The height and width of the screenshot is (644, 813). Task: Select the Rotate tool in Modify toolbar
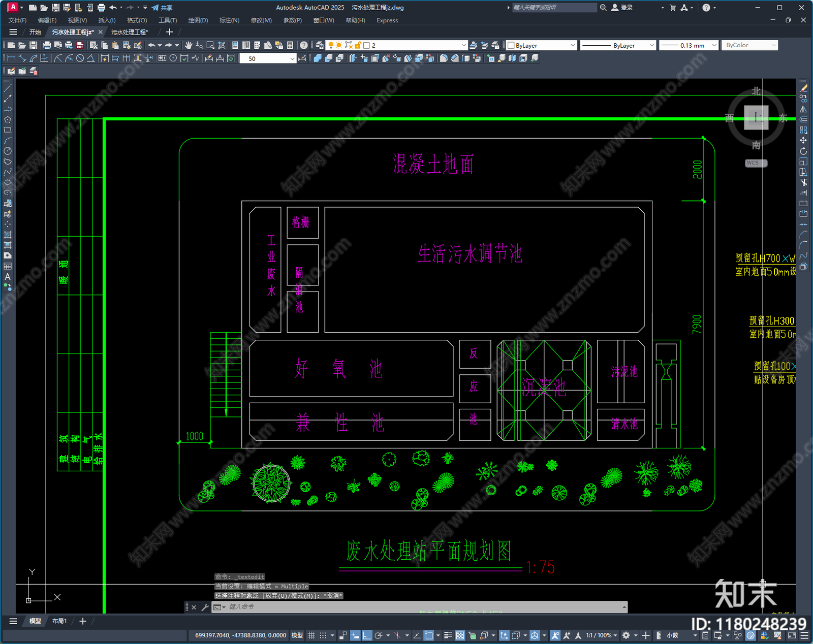point(803,151)
